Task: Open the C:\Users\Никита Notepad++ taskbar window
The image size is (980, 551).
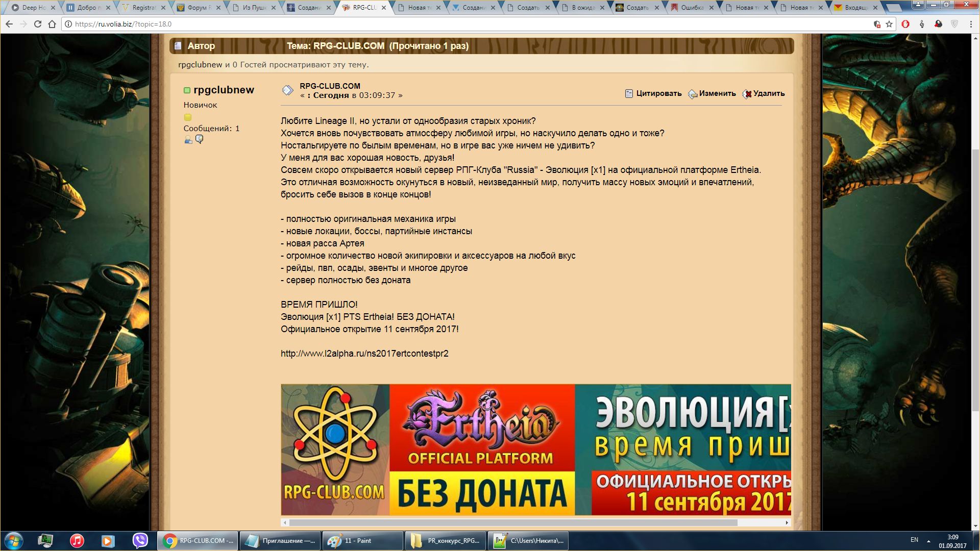Action: (528, 541)
